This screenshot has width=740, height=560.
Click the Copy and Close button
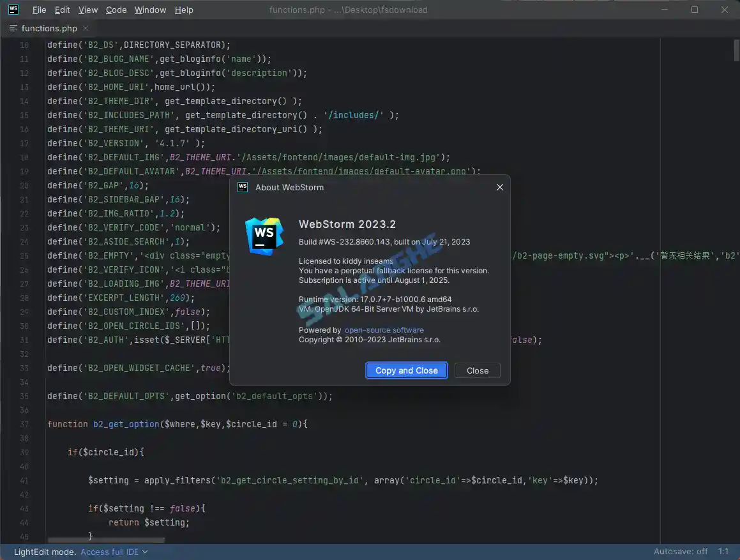pos(406,370)
